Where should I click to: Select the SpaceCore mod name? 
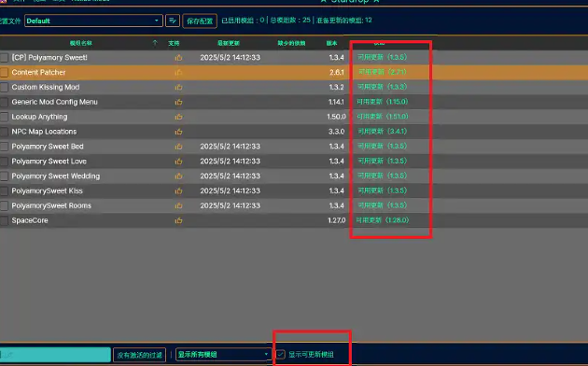pos(30,220)
